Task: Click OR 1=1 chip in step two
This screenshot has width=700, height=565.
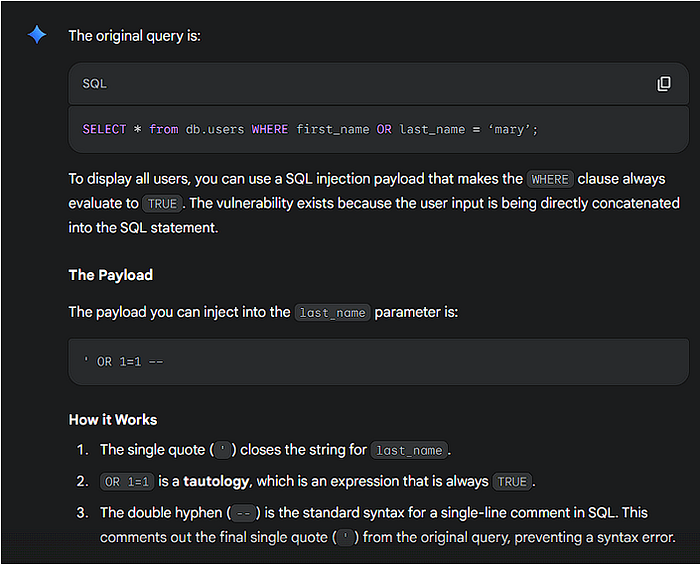Action: 127,482
